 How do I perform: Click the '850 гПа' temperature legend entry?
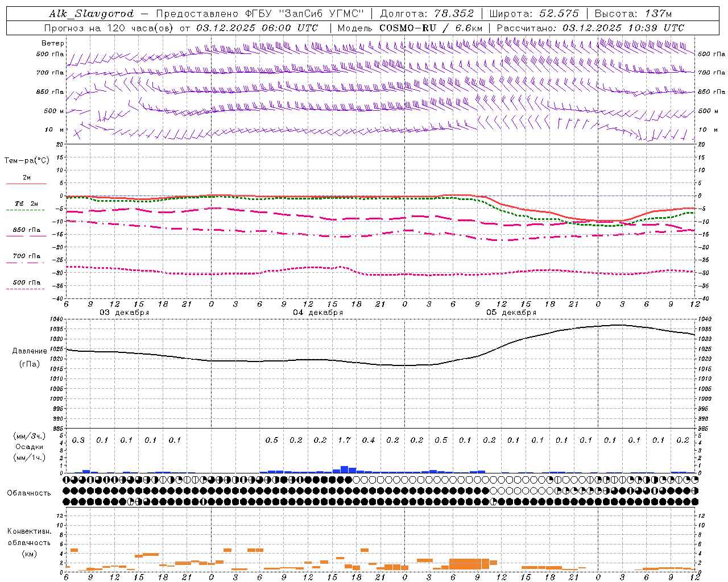[26, 230]
